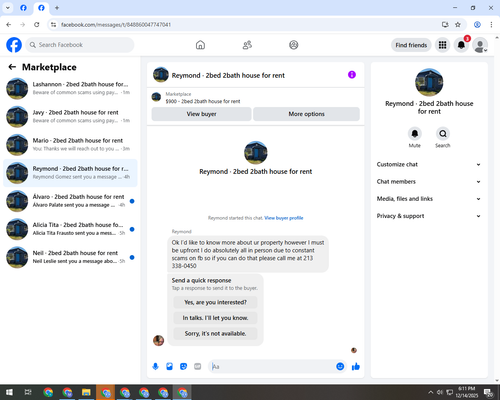Screen dimensions: 500x400
Task: Open the Chrome three-dot menu
Action: [491, 25]
